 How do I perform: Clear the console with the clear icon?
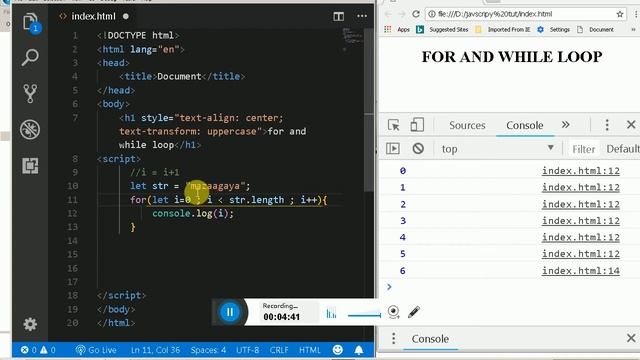pyautogui.click(x=418, y=149)
